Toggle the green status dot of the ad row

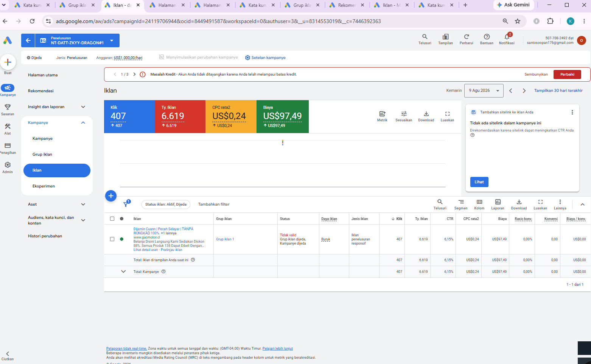pos(121,239)
